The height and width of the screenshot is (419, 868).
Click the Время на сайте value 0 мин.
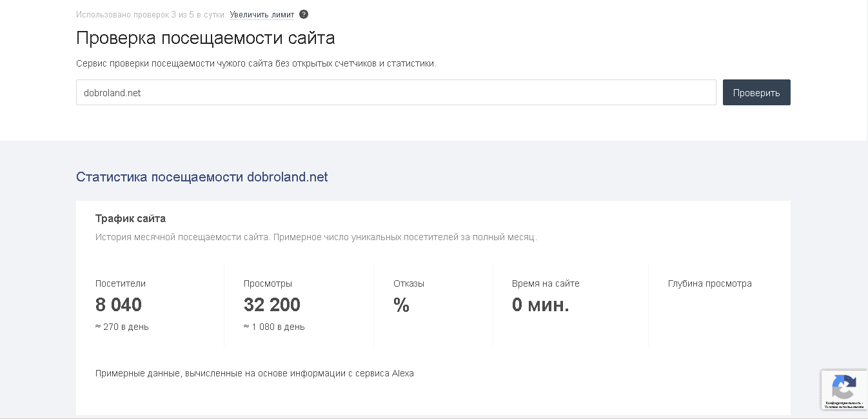(x=540, y=305)
